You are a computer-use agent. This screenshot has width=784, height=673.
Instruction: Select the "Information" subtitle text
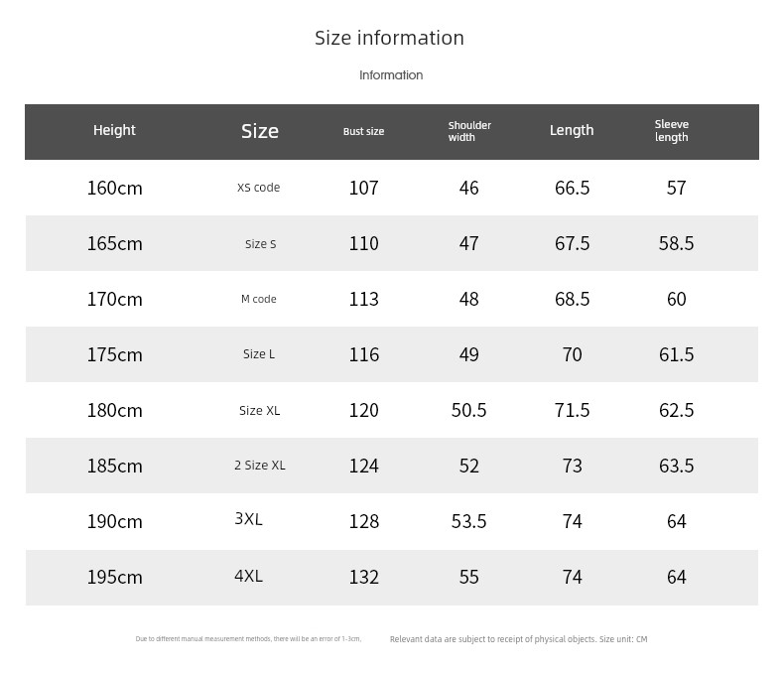click(391, 75)
